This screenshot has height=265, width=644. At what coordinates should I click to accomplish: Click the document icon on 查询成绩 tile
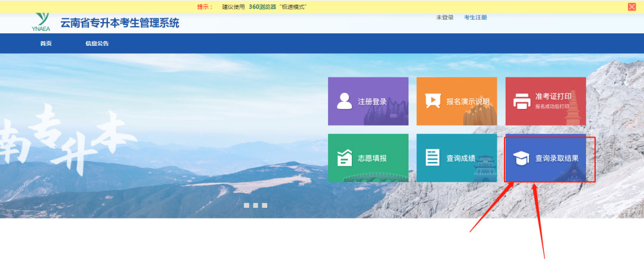tap(432, 158)
